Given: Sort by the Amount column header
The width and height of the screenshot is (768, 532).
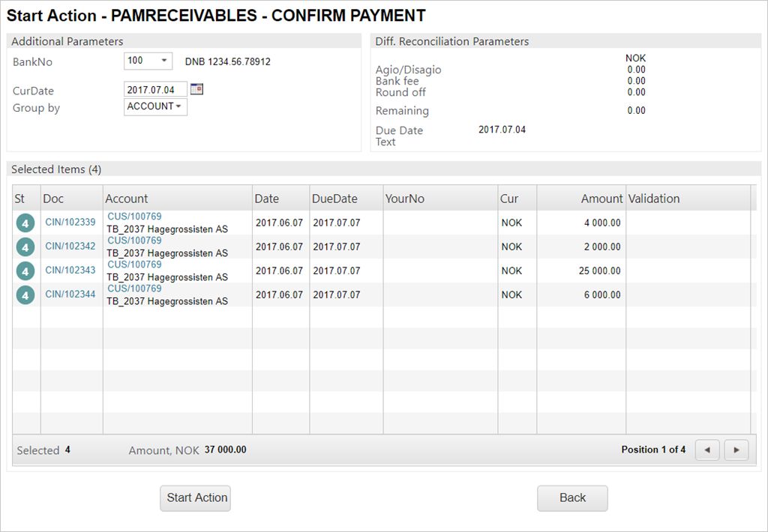Looking at the screenshot, I should pyautogui.click(x=601, y=199).
